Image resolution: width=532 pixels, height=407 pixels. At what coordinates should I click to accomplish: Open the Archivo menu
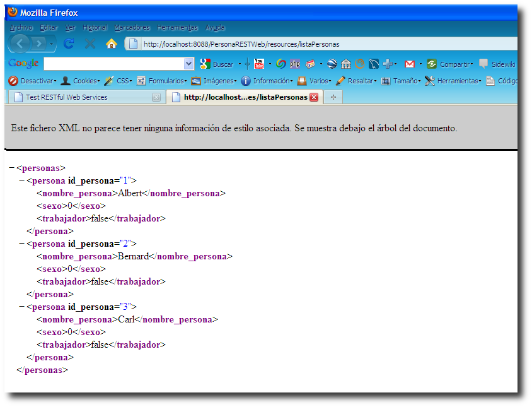tap(21, 27)
